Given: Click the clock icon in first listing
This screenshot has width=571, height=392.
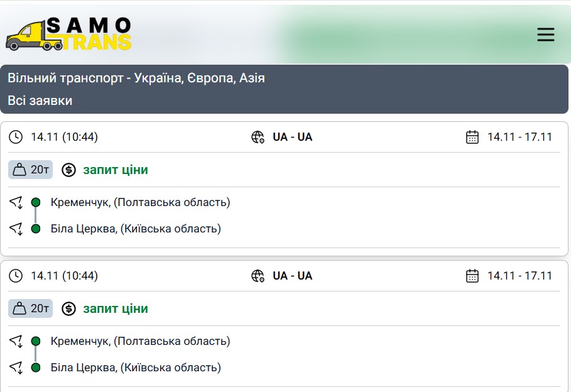Looking at the screenshot, I should point(16,137).
